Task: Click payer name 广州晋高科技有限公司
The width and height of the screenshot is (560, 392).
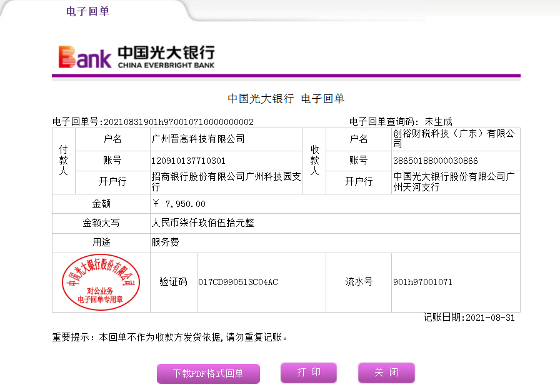Action: pyautogui.click(x=198, y=139)
